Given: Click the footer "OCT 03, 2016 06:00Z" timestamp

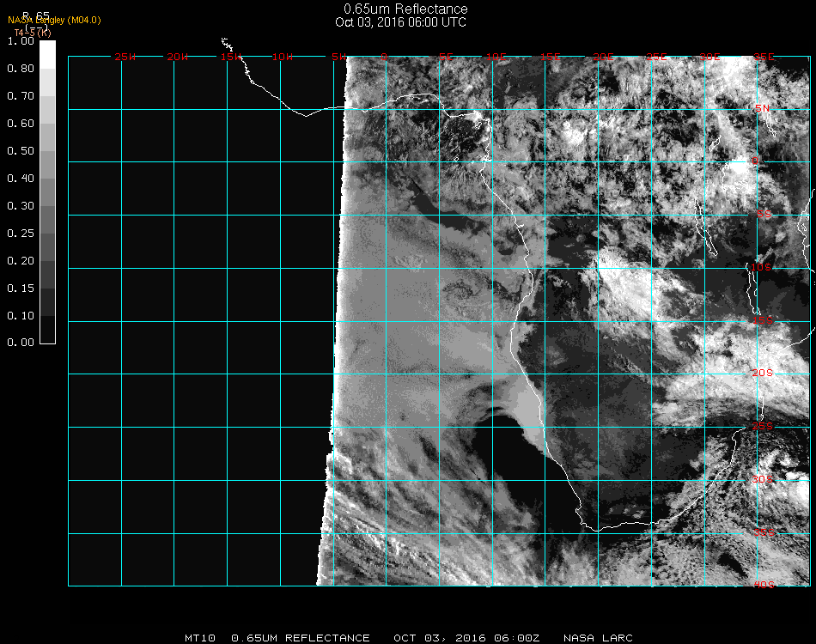Looking at the screenshot, I should 466,638.
